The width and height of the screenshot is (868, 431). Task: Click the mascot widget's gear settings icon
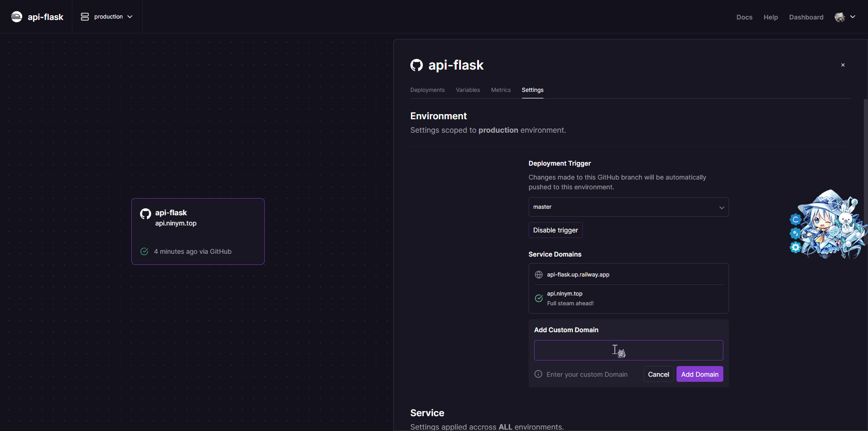[x=796, y=247]
